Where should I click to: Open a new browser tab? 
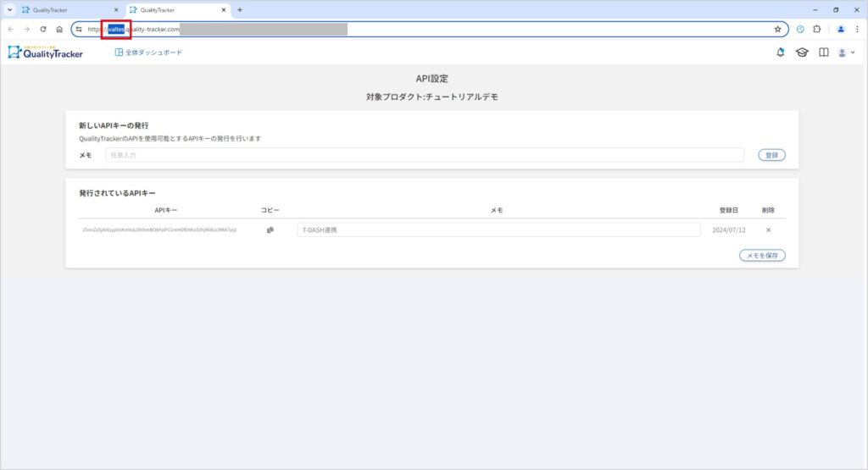pyautogui.click(x=240, y=9)
